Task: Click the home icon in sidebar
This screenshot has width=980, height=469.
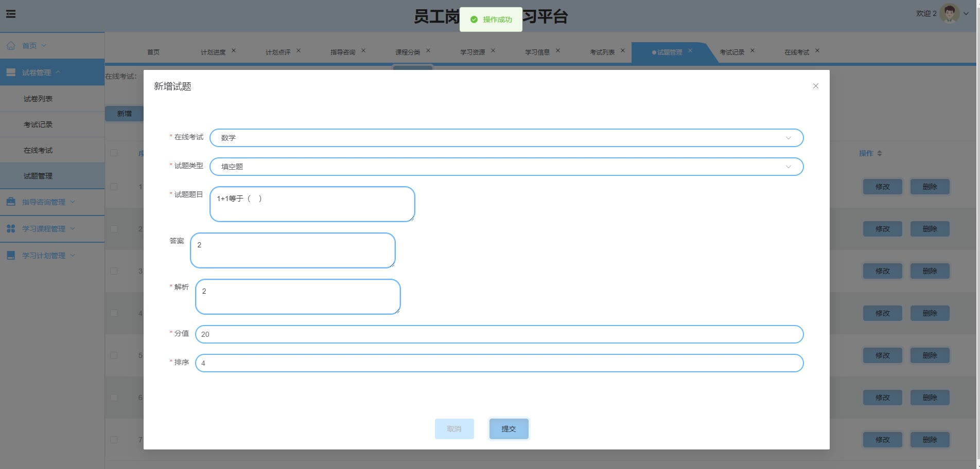Action: (11, 46)
